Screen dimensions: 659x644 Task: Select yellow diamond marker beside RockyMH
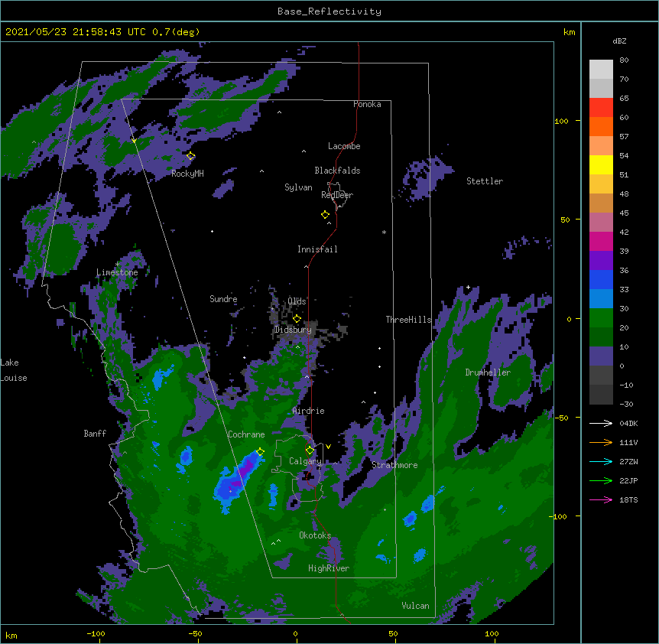point(191,156)
